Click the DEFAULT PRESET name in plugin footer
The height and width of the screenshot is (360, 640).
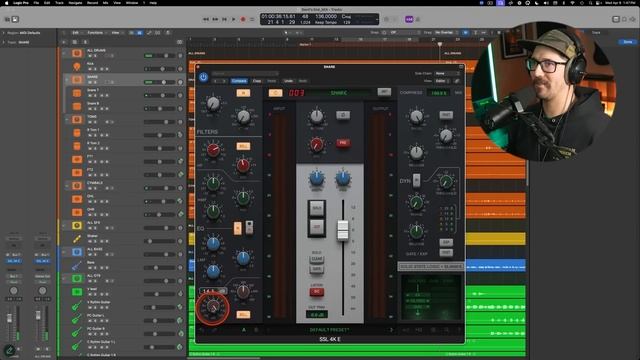tap(329, 330)
